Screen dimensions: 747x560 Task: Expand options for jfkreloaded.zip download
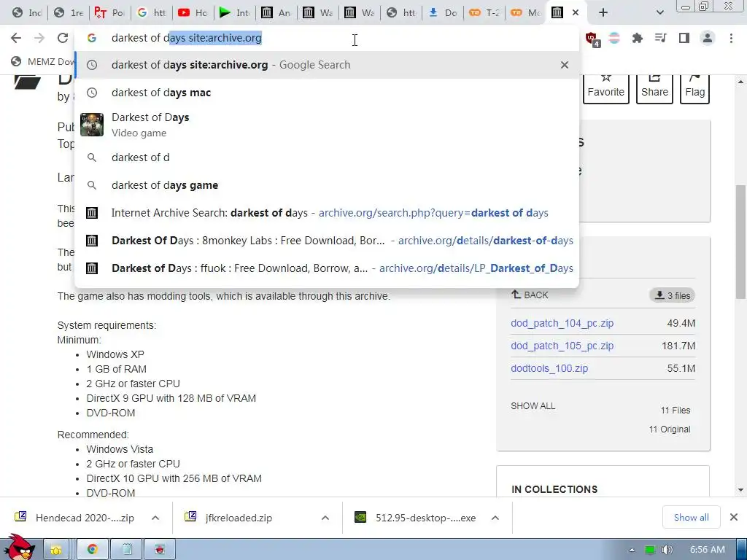coord(325,518)
